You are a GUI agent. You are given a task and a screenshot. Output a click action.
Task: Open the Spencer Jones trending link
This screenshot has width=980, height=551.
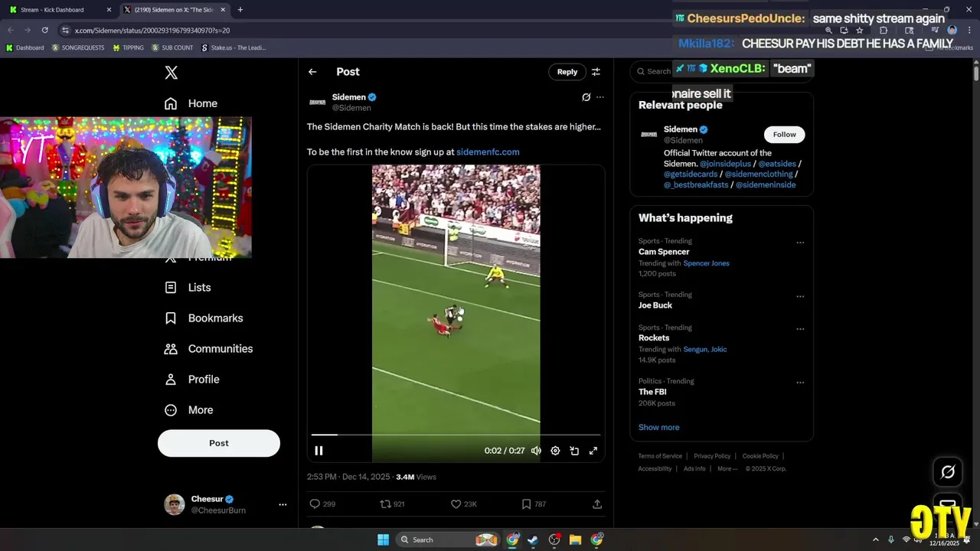tap(706, 263)
